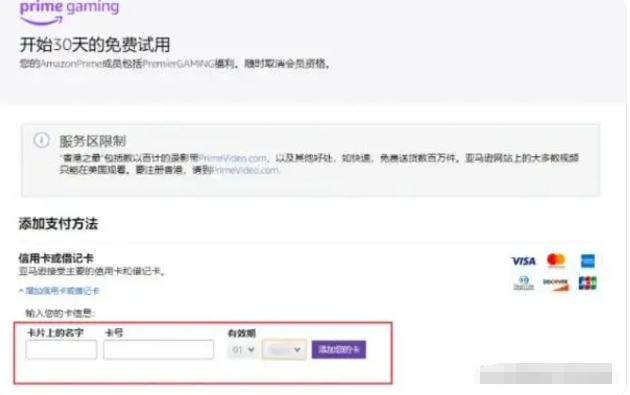Collapse the 增加信用卡或借记卡 expander link
630x395 pixels.
click(x=59, y=291)
